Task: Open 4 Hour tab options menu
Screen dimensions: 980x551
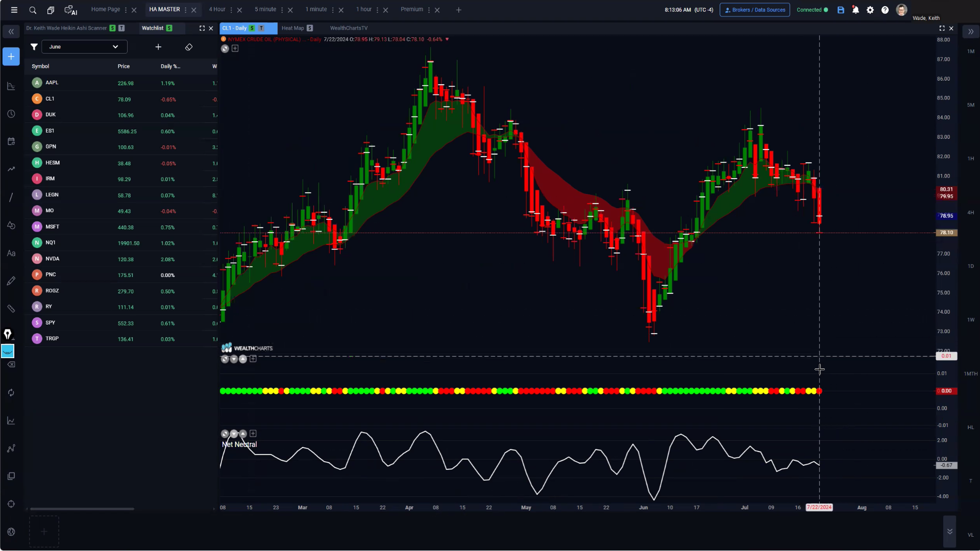Action: coord(231,10)
